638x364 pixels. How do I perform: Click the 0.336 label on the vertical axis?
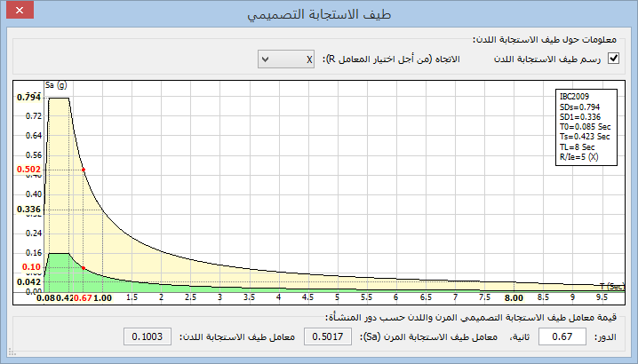28,210
